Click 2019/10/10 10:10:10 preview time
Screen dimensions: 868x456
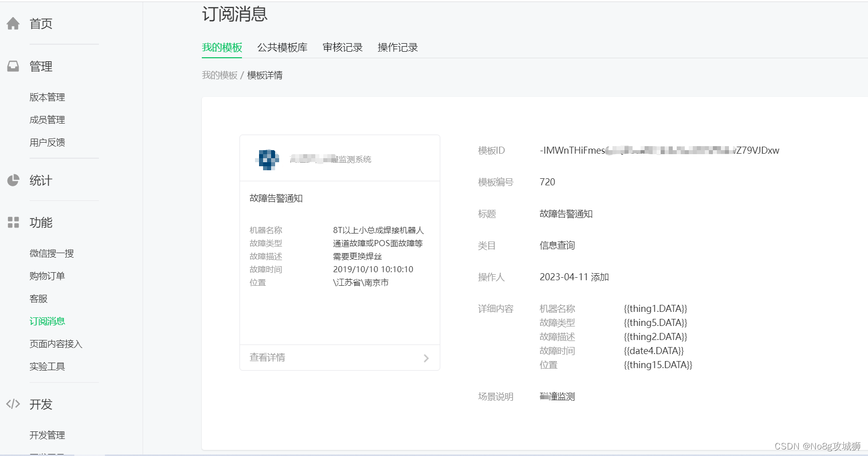click(x=373, y=270)
